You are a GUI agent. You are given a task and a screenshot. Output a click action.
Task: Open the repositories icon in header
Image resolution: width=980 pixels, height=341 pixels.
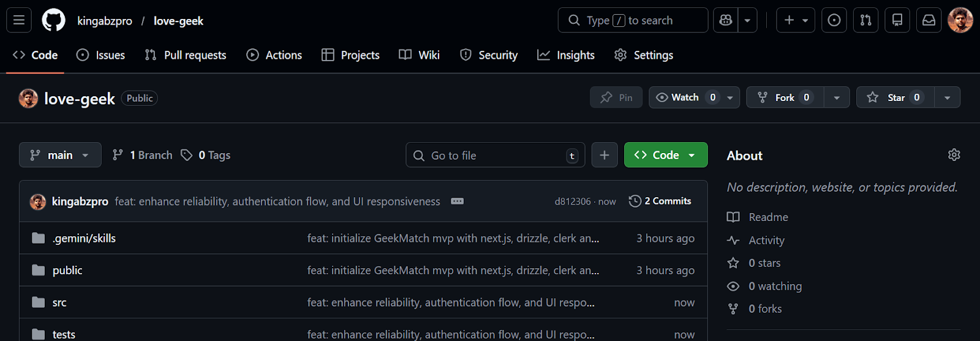897,20
